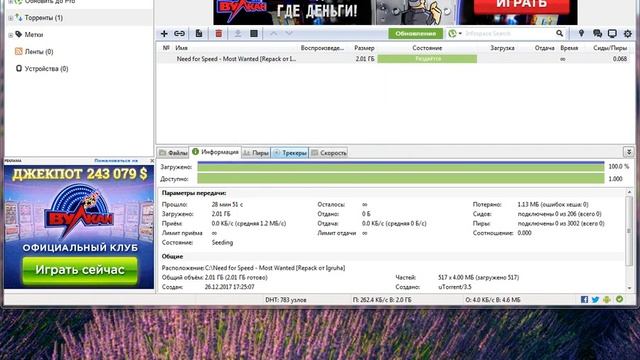Click the Move Up Queue arrow

273,33
